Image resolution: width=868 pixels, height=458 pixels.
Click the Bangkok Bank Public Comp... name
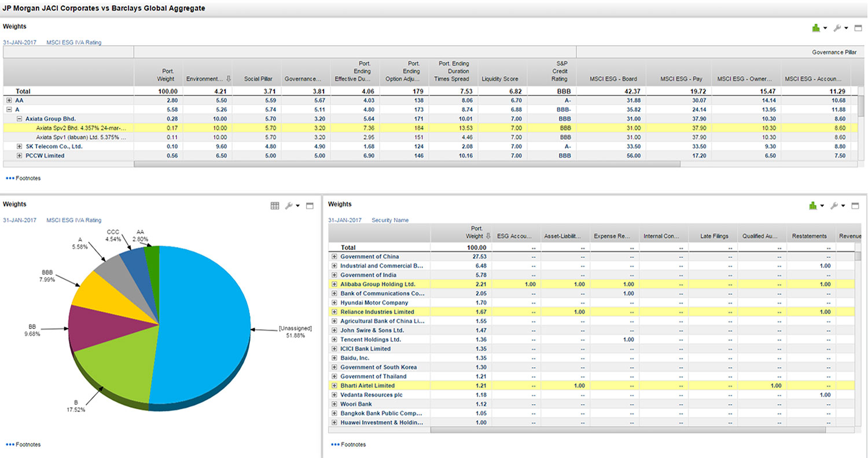tap(381, 413)
